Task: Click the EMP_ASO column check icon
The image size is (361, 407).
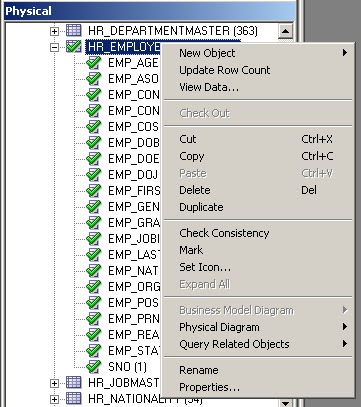Action: click(94, 79)
